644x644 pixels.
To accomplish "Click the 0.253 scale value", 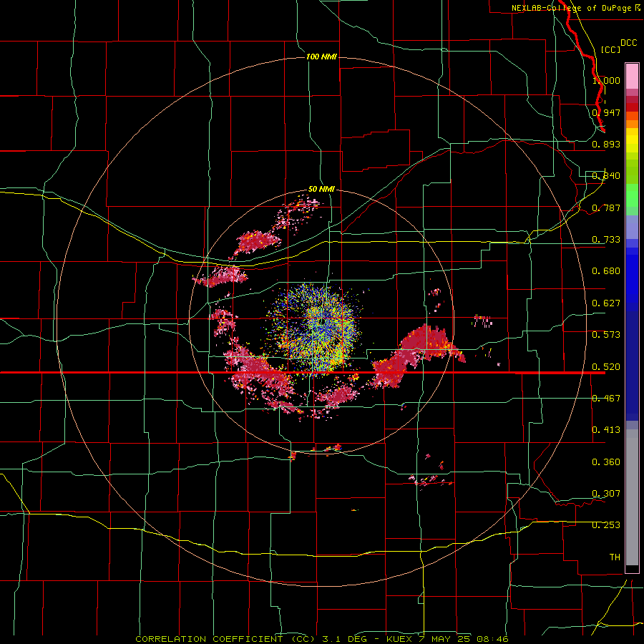I will (x=606, y=525).
